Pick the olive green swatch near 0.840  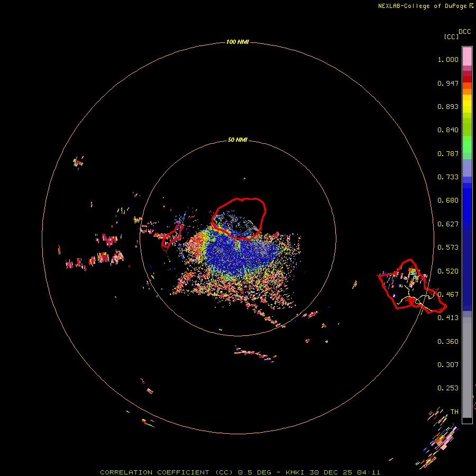pyautogui.click(x=467, y=126)
